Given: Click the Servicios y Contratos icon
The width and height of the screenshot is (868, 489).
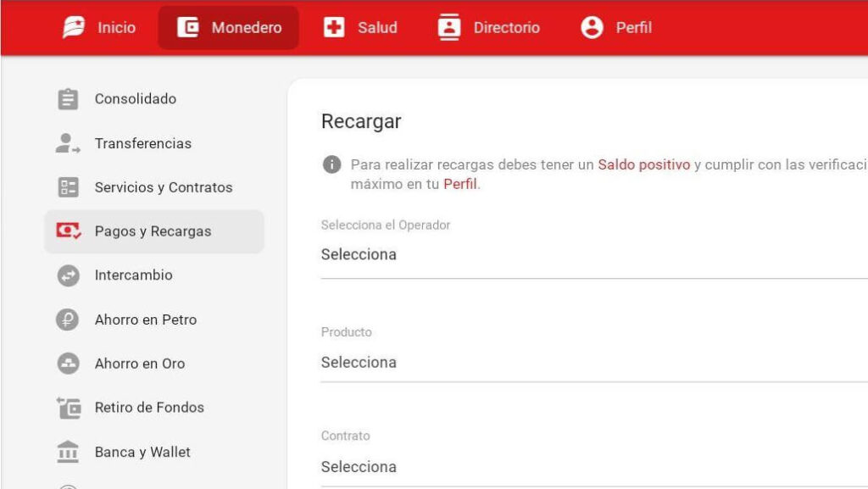Looking at the screenshot, I should (x=68, y=187).
